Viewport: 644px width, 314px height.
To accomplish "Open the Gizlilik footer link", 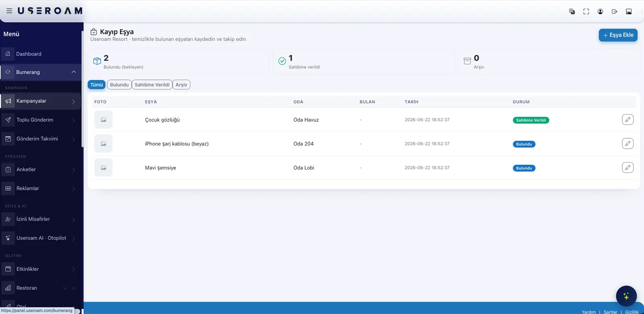I will coord(632,312).
